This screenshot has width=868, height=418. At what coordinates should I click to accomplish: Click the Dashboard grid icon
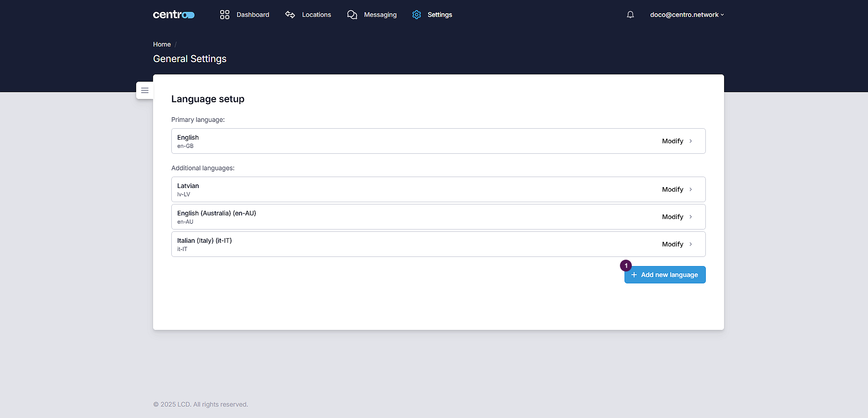pos(225,15)
